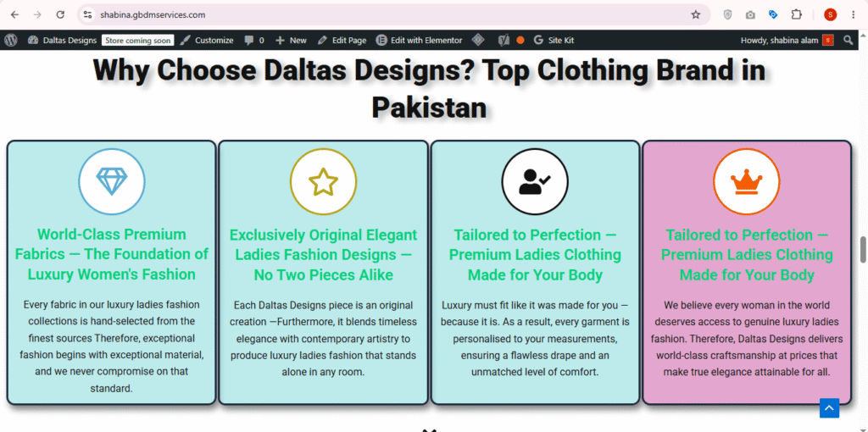The image size is (868, 432).
Task: Click World-Class Premium Fabrics heading
Action: pos(112,254)
